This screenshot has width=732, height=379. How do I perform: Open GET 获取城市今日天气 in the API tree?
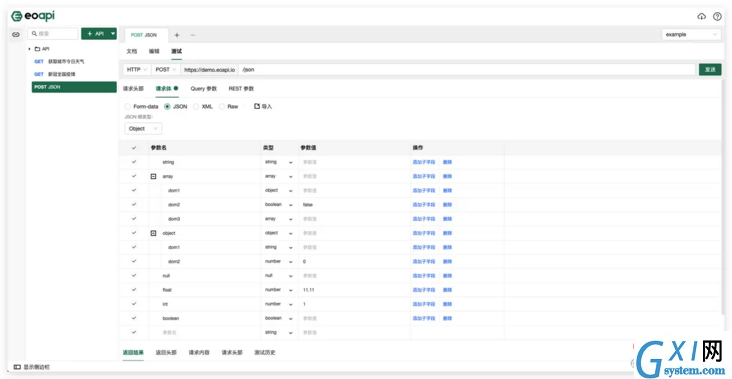click(59, 61)
